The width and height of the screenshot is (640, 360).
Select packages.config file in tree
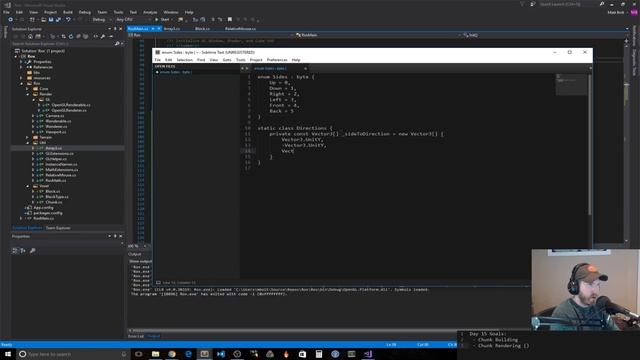point(47,213)
